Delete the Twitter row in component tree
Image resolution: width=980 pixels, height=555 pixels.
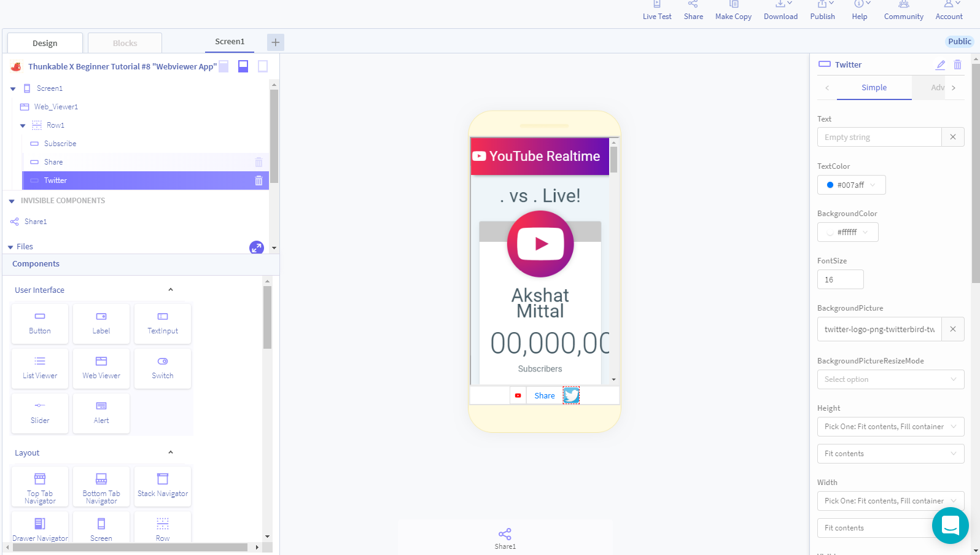point(259,180)
